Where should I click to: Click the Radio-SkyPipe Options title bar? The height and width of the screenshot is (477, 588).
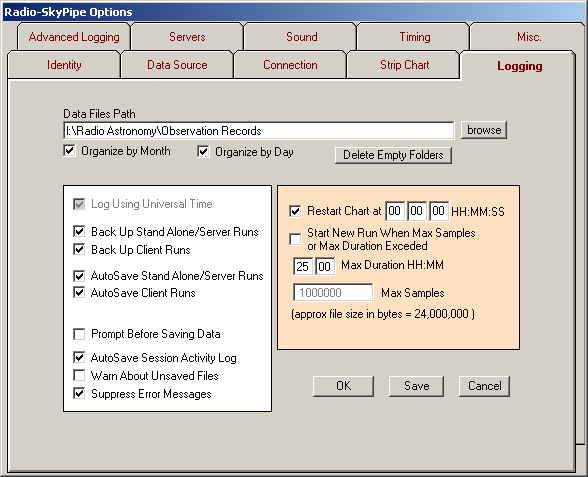coord(294,12)
